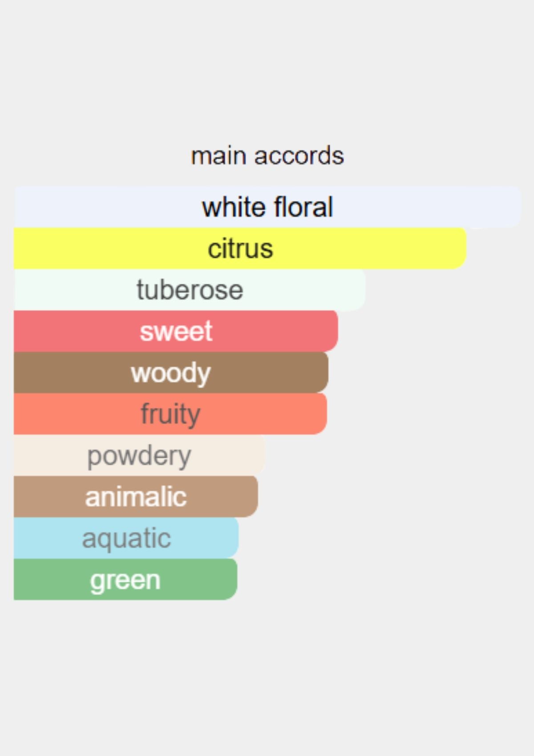Screen dimensions: 534x756
Task: Click the animalic label text
Action: pos(136,496)
